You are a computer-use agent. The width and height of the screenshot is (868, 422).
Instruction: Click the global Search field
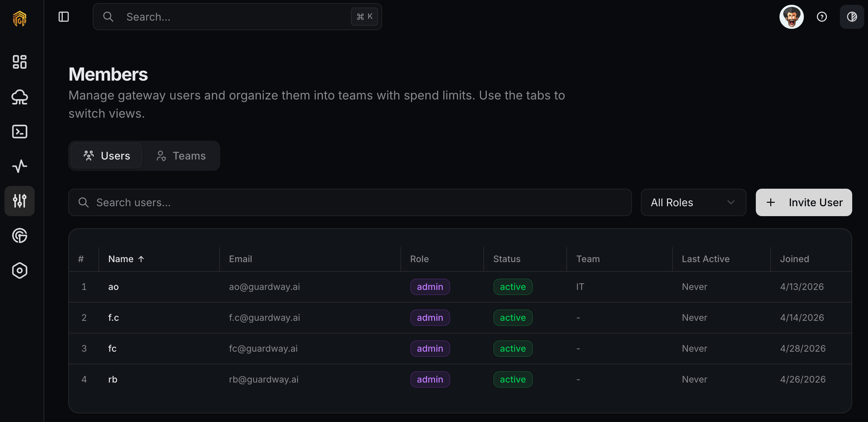tap(237, 16)
